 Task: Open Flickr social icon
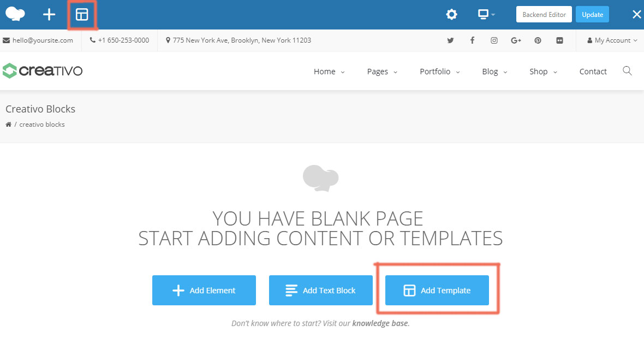[x=559, y=40]
